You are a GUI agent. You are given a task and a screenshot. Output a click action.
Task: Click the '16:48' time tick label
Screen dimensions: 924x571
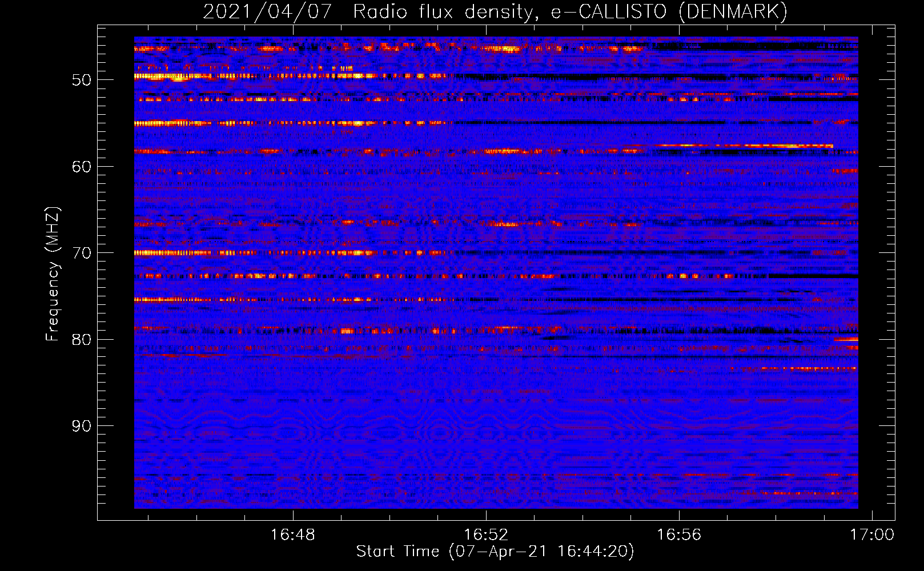[x=293, y=535]
